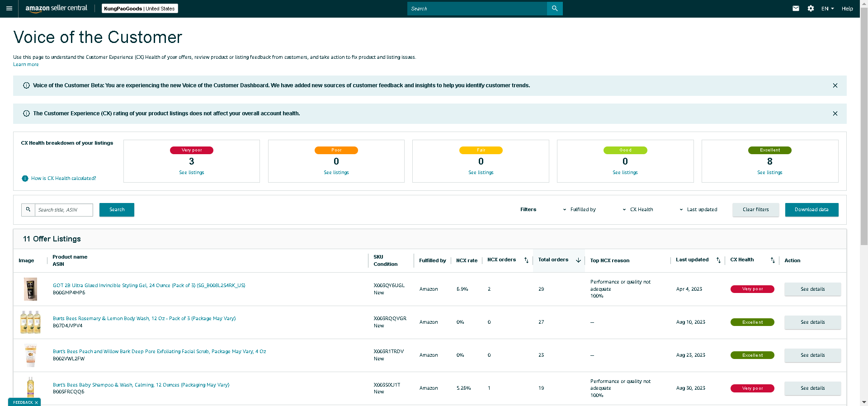Sort listings by NCX orders arrows
Screen dimensions: 868x406
coord(526,260)
